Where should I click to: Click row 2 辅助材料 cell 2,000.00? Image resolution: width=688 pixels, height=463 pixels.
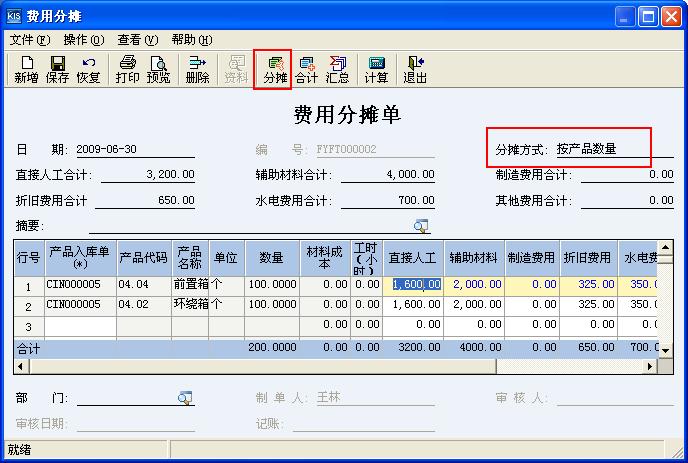click(474, 305)
